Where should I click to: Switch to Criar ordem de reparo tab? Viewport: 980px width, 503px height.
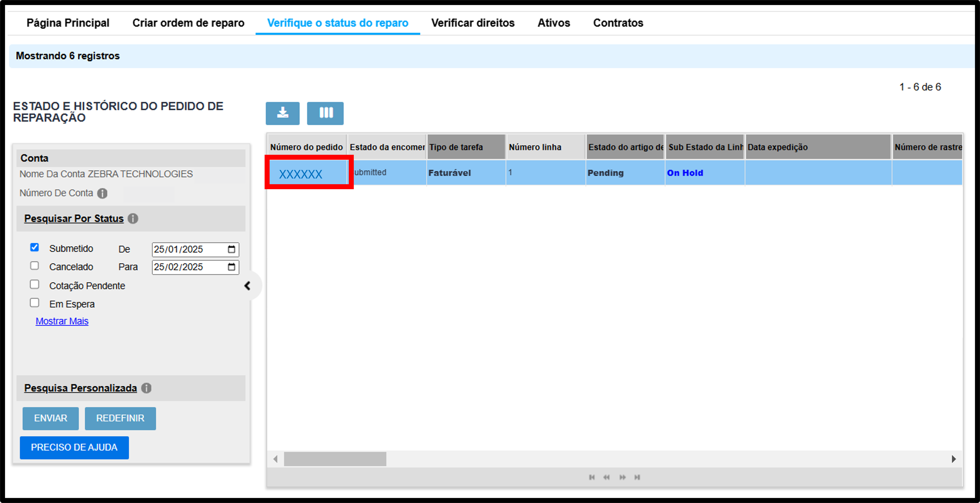click(x=188, y=23)
